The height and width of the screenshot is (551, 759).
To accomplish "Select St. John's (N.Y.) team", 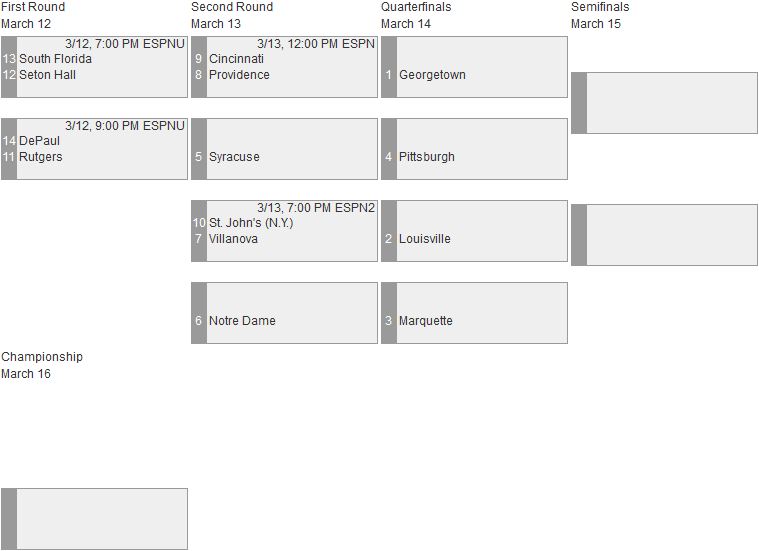I will click(251, 223).
